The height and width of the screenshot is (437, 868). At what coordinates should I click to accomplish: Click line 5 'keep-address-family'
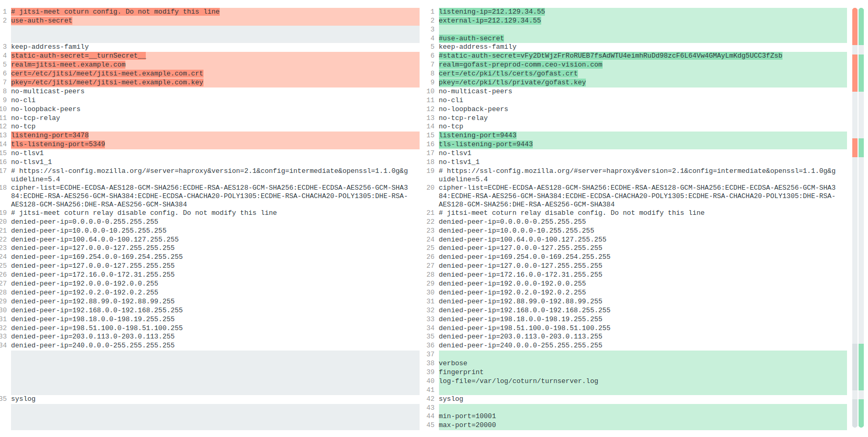(x=478, y=47)
